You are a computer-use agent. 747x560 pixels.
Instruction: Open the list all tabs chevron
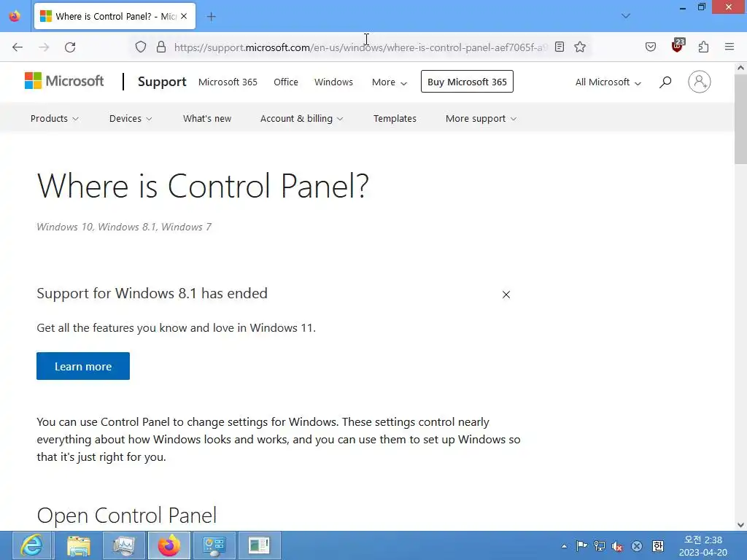(x=626, y=16)
